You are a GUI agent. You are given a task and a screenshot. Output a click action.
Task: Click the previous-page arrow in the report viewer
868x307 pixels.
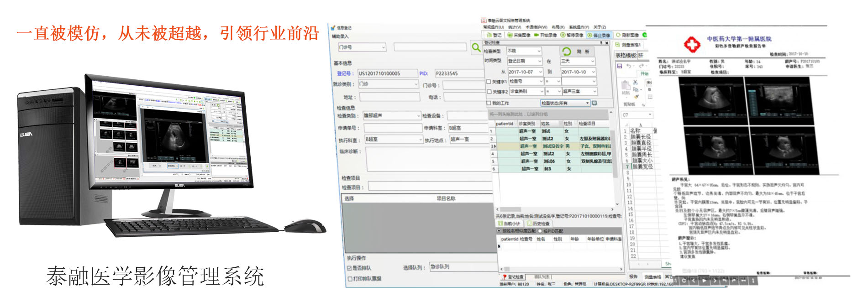click(x=693, y=281)
